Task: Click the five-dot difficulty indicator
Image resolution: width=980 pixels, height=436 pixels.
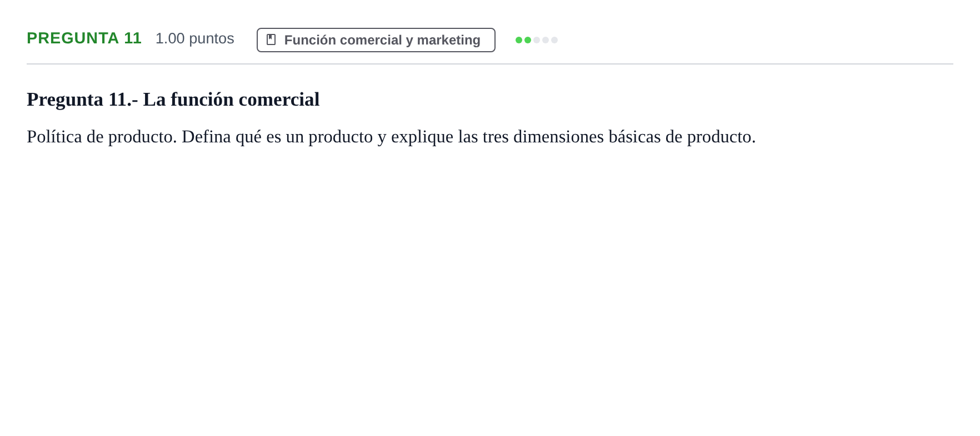Action: [537, 40]
